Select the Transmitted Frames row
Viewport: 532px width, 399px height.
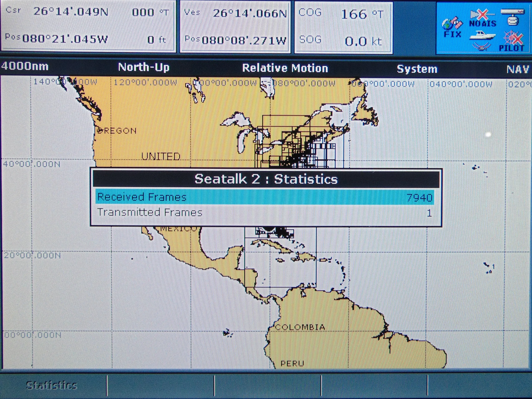pyautogui.click(x=265, y=213)
